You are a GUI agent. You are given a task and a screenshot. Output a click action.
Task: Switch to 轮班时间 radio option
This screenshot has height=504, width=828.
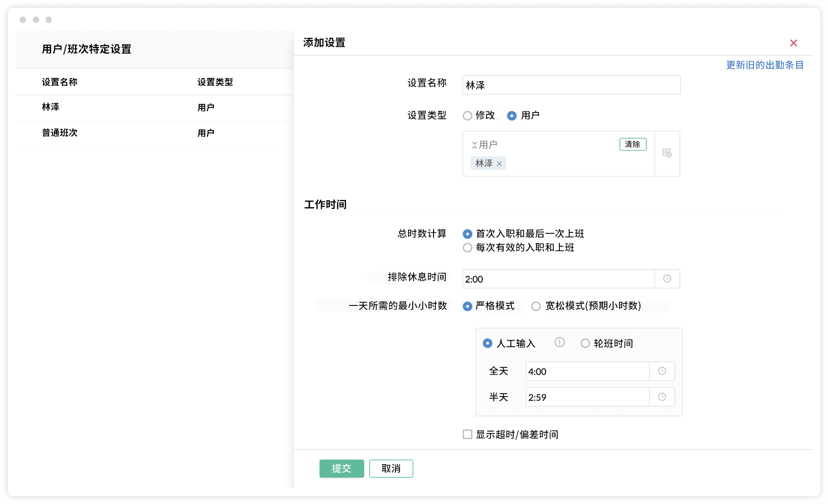click(585, 343)
